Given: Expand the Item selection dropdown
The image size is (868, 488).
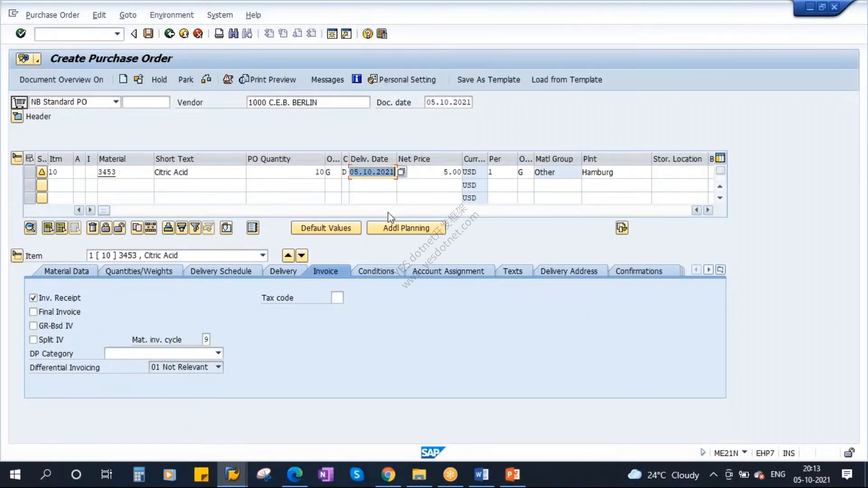Looking at the screenshot, I should click(x=263, y=255).
